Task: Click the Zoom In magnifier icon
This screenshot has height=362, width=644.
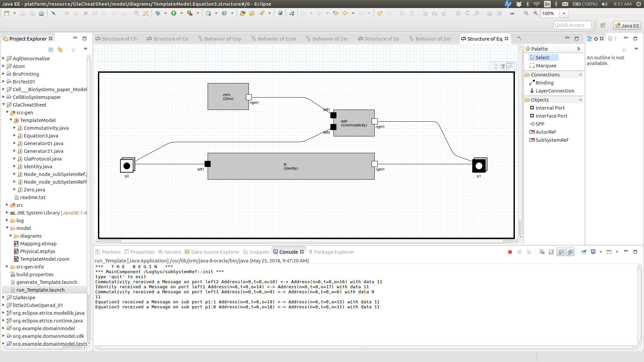Action: 536,13
